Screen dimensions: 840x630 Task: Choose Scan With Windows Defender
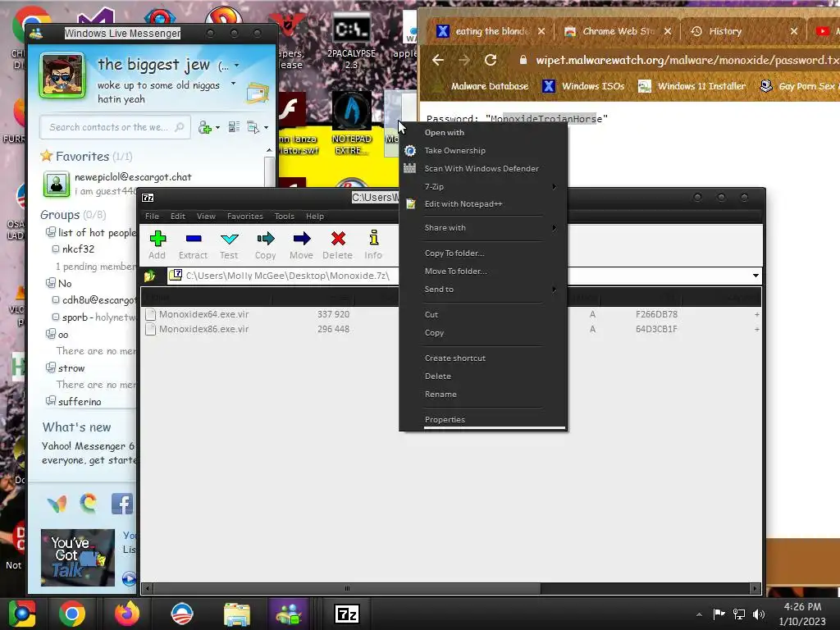[482, 168]
